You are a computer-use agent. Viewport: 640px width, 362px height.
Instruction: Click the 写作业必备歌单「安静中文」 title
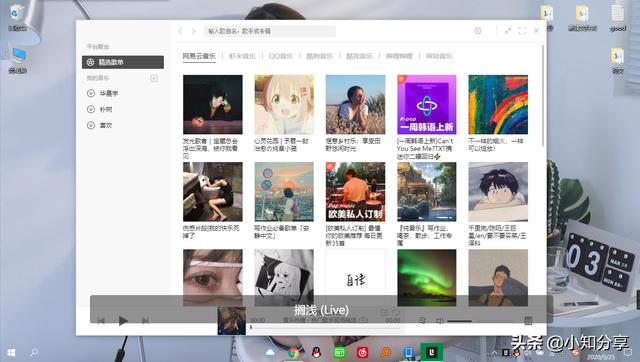(x=282, y=232)
